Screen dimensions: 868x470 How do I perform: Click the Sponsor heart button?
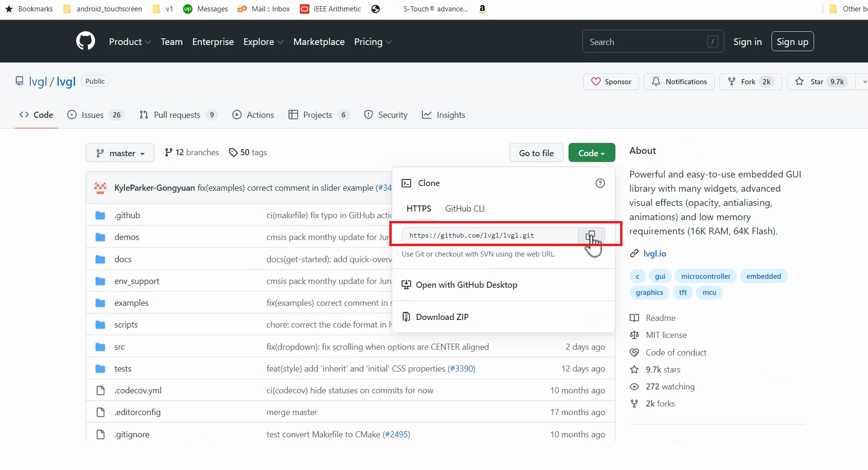coord(611,81)
